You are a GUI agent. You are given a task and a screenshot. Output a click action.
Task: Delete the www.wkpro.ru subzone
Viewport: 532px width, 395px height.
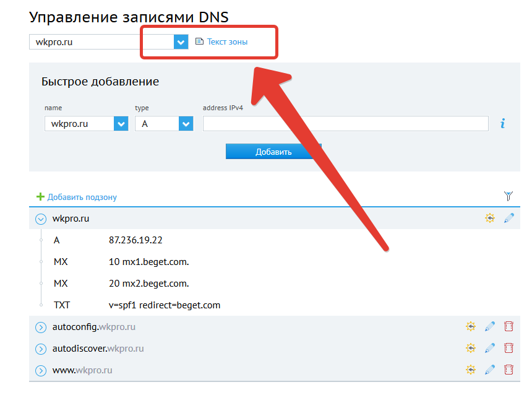coord(508,370)
